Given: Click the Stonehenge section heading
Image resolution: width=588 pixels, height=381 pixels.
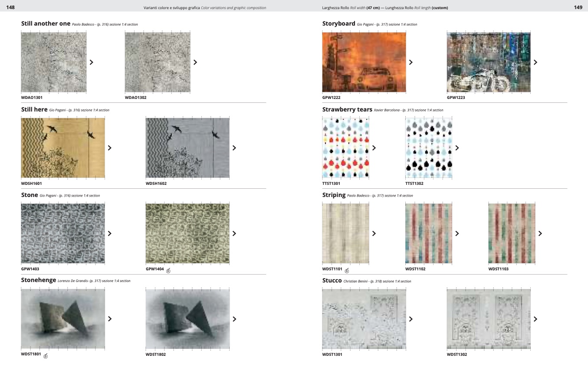Looking at the screenshot, I should click(39, 280).
